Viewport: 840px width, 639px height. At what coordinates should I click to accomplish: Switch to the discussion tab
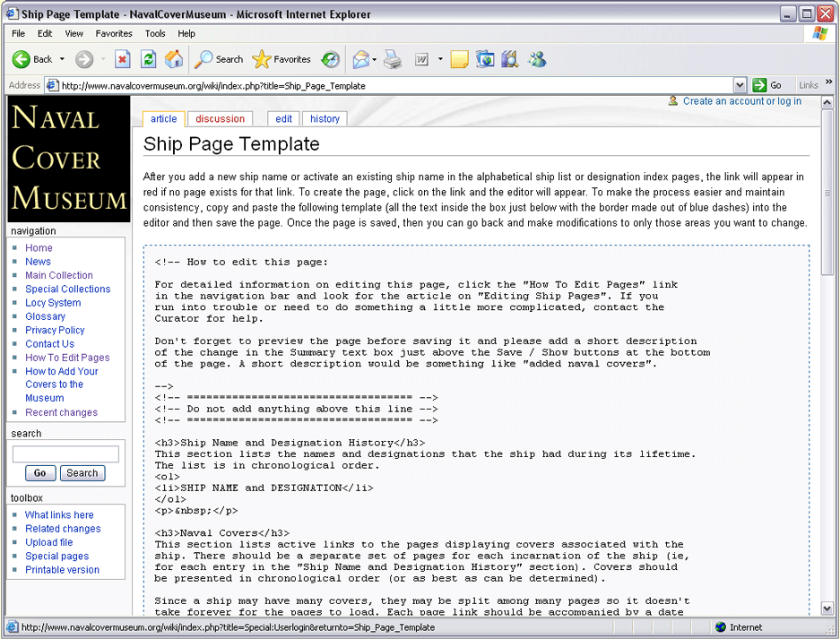pyautogui.click(x=220, y=118)
